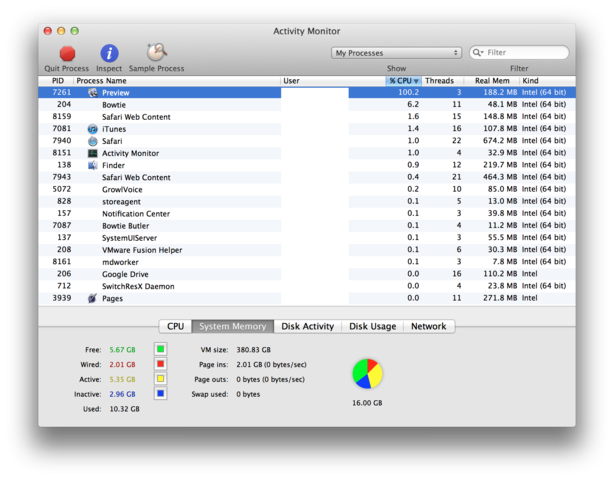Click the Finder face icon in list

92,165
